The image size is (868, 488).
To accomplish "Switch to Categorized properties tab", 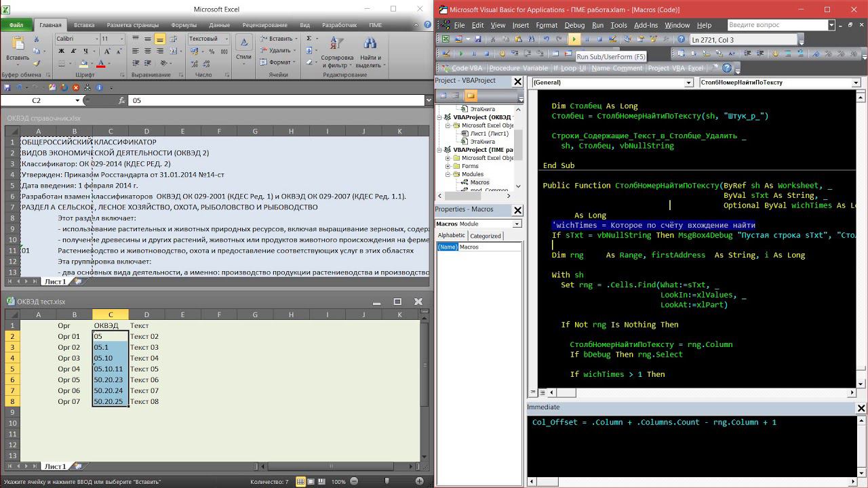I will point(486,236).
